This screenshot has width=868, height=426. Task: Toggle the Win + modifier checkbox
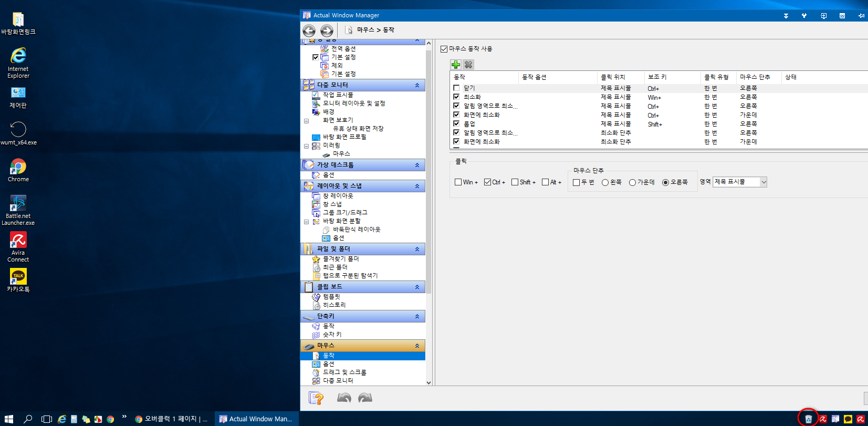click(458, 182)
